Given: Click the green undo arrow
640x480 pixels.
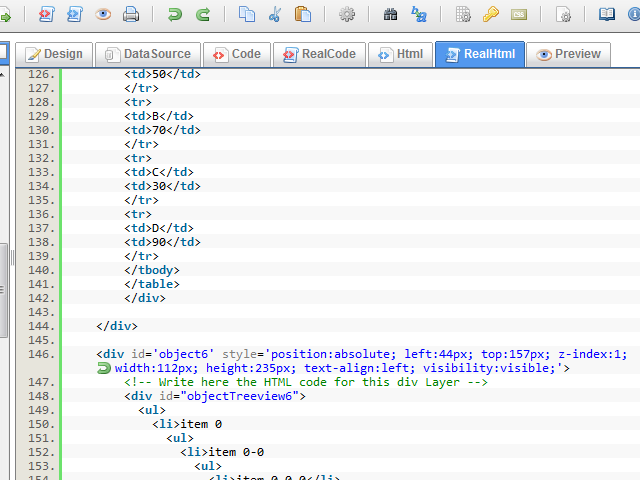Looking at the screenshot, I should point(175,15).
